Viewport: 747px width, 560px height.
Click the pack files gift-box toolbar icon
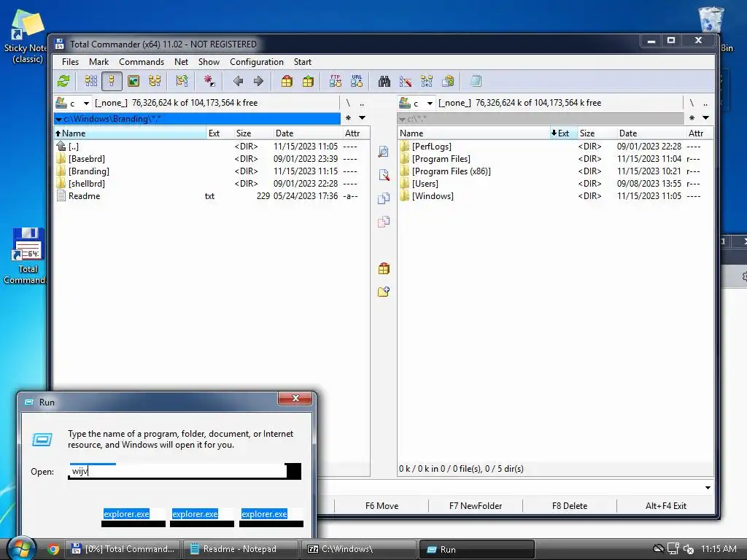coord(287,81)
